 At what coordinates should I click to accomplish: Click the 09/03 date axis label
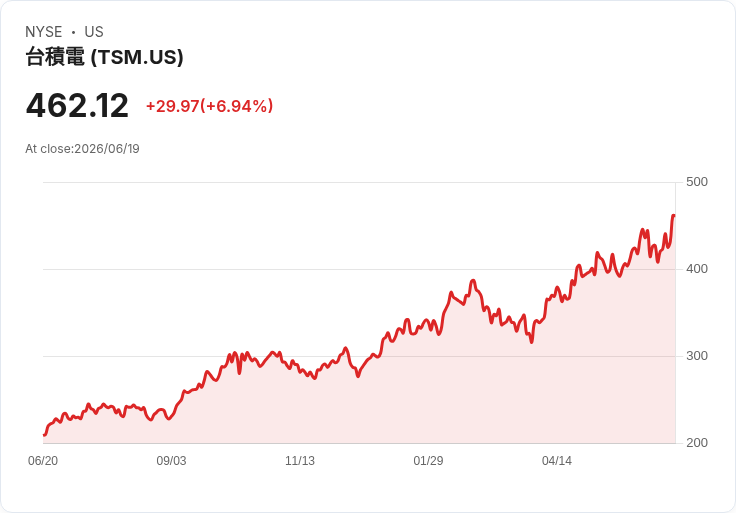tap(171, 461)
